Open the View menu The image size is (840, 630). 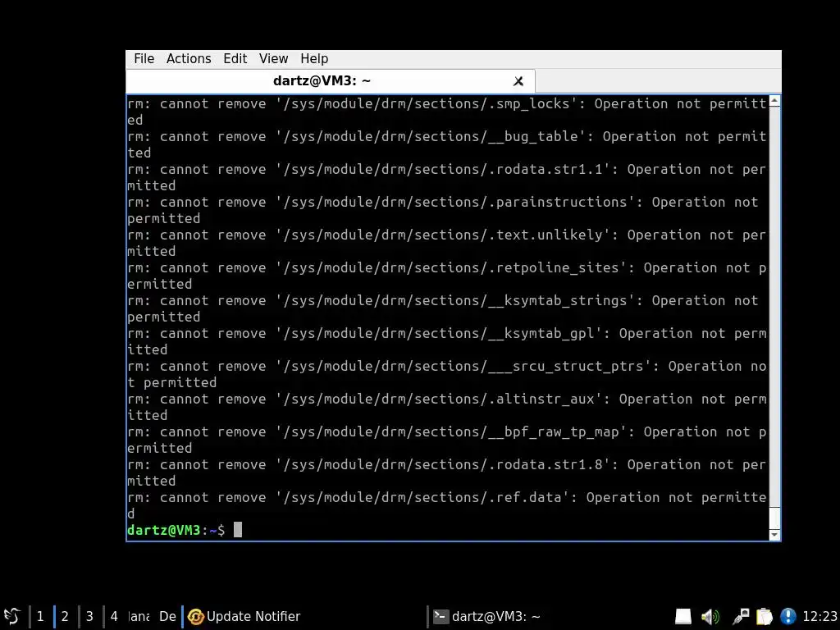273,58
